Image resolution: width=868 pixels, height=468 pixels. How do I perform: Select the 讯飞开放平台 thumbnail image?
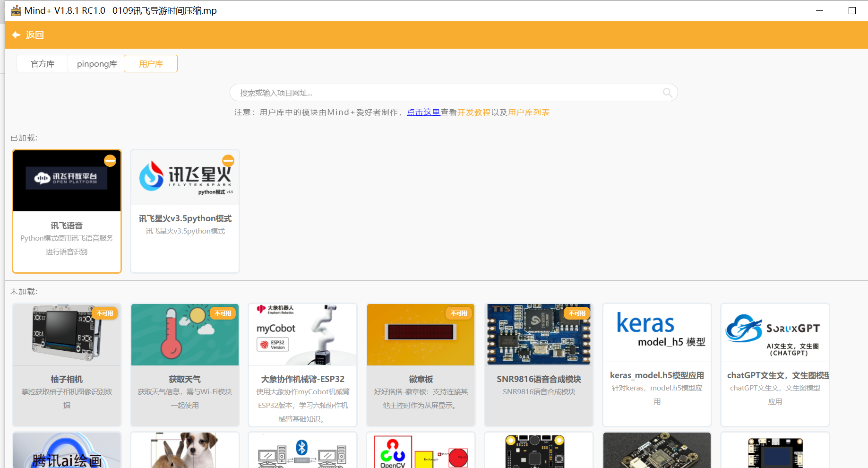pyautogui.click(x=67, y=181)
